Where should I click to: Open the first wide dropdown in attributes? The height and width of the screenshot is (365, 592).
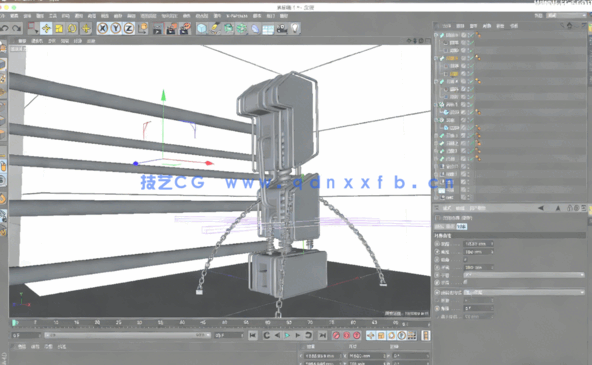(x=524, y=275)
